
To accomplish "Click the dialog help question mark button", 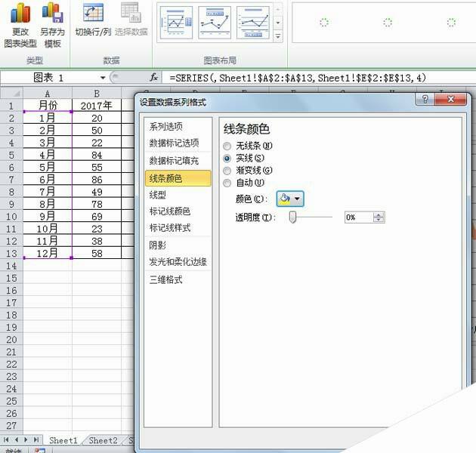I will coord(425,99).
